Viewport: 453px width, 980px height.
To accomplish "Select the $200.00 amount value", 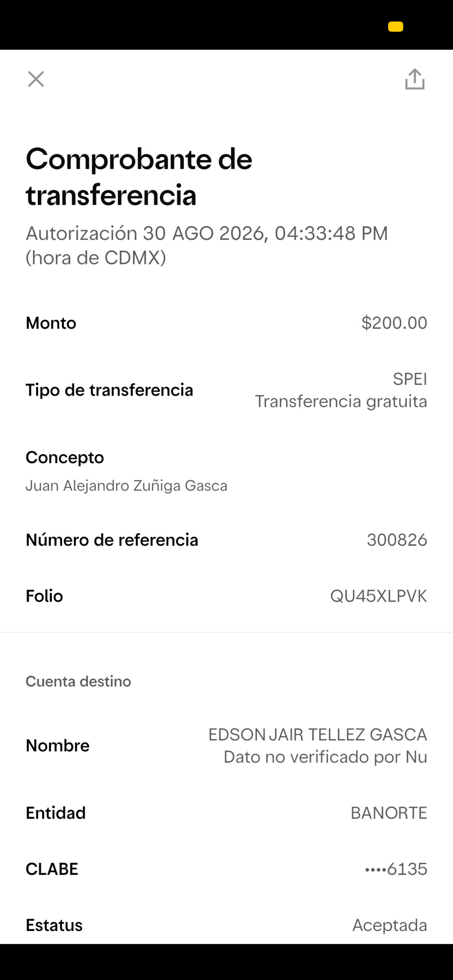I will point(394,323).
